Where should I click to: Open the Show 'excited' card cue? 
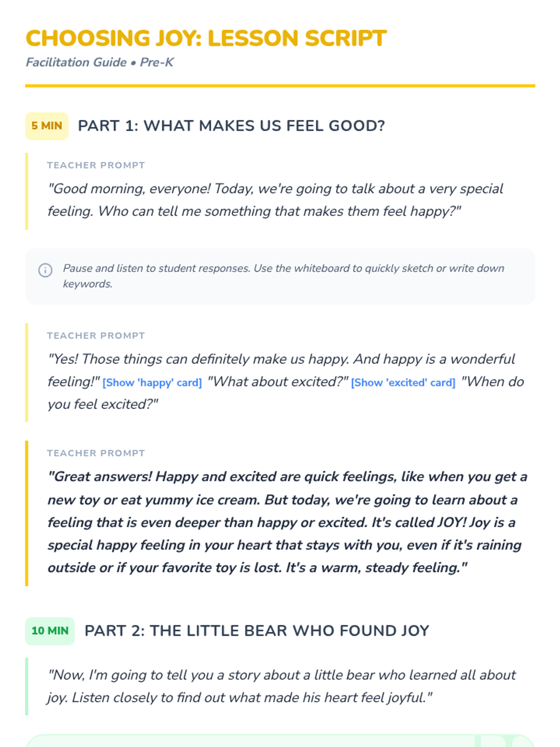click(x=403, y=383)
